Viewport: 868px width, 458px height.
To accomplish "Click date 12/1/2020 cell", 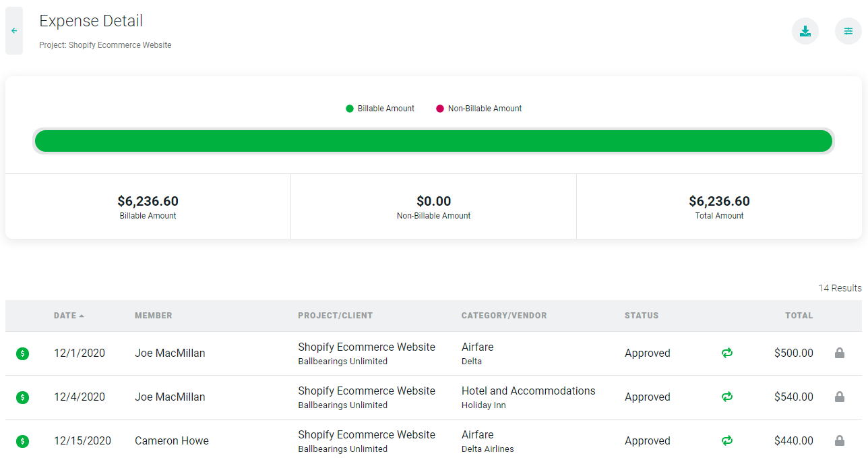I will click(x=80, y=353).
